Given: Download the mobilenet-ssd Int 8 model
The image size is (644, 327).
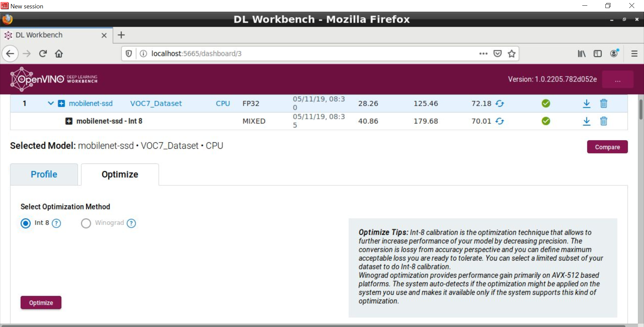Looking at the screenshot, I should point(586,121).
